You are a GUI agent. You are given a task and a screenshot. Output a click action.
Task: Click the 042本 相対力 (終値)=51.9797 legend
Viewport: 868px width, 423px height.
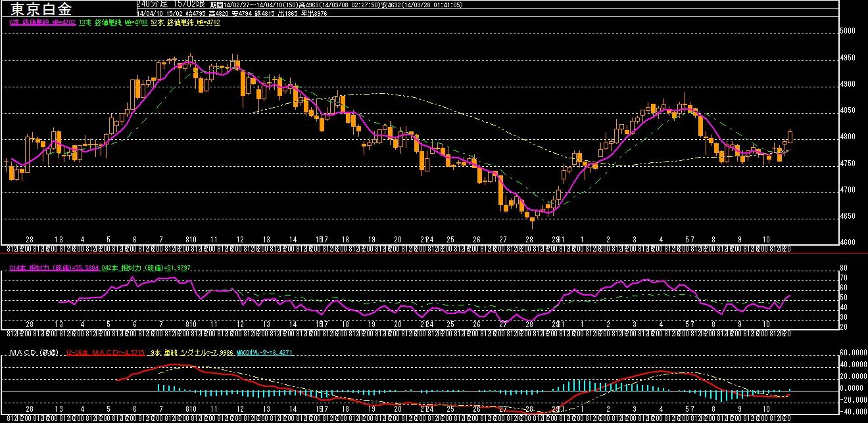tap(145, 267)
